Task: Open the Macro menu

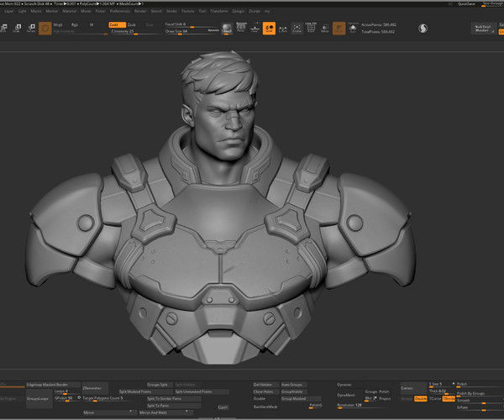Action: [36, 11]
